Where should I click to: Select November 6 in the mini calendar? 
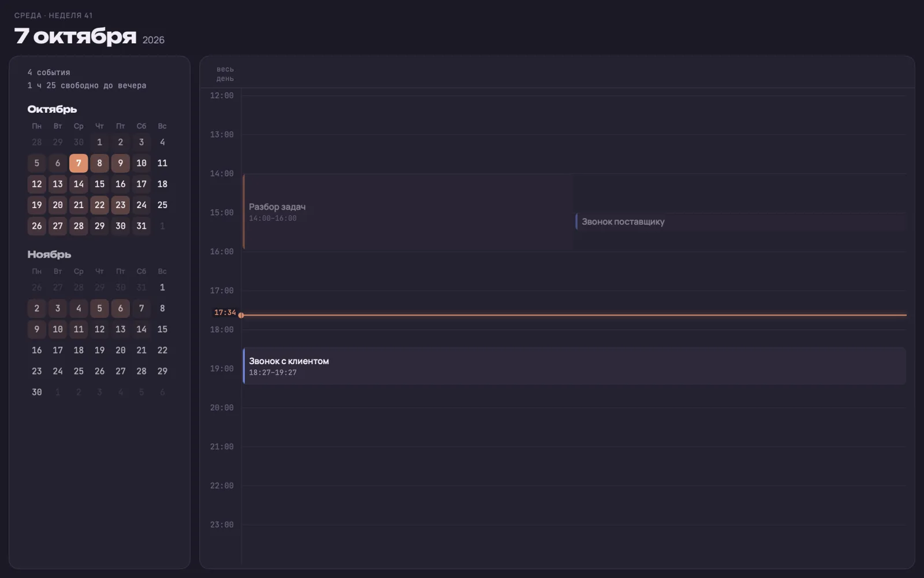tap(120, 308)
